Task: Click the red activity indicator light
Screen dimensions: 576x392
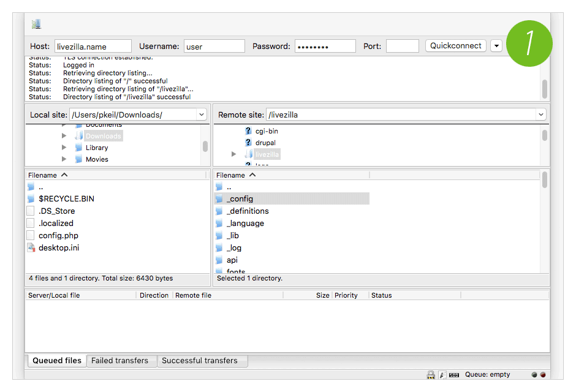Action: coord(543,375)
